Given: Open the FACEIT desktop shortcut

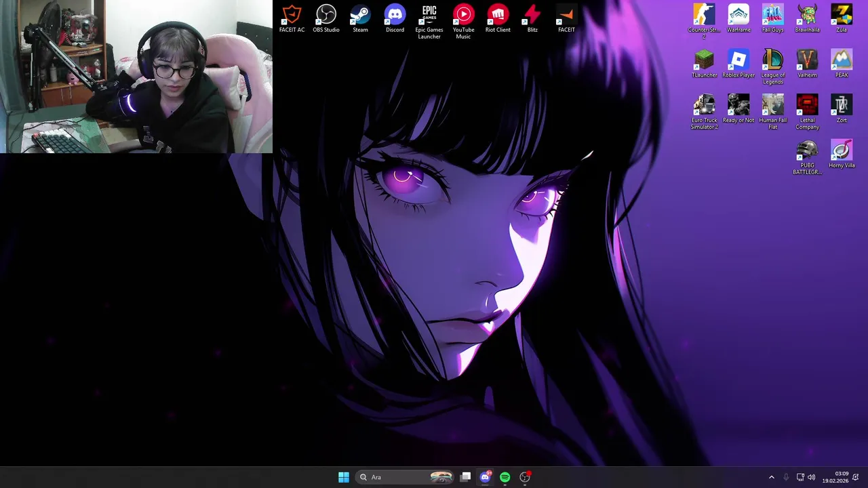Looking at the screenshot, I should pyautogui.click(x=566, y=19).
